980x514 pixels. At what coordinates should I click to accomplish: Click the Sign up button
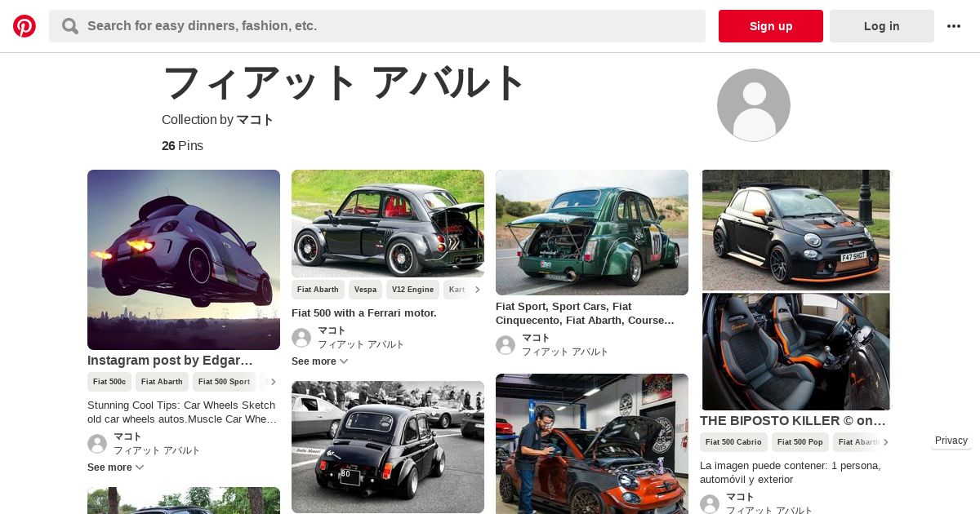tap(771, 26)
